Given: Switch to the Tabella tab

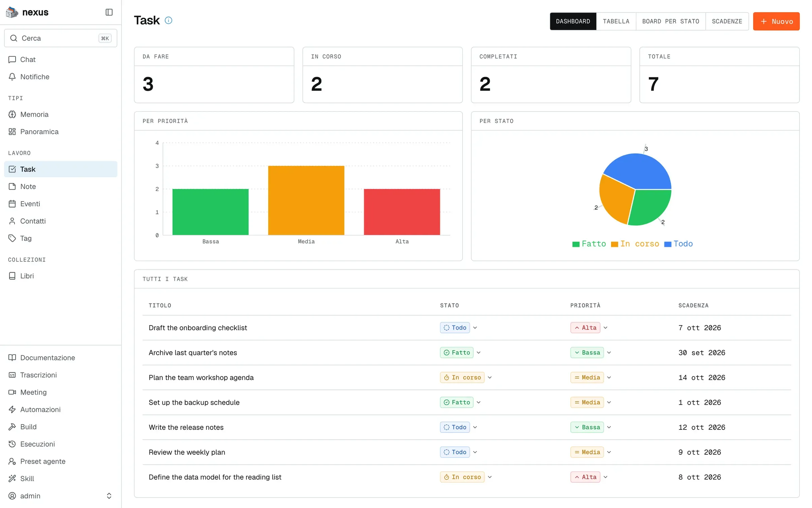Looking at the screenshot, I should tap(616, 21).
